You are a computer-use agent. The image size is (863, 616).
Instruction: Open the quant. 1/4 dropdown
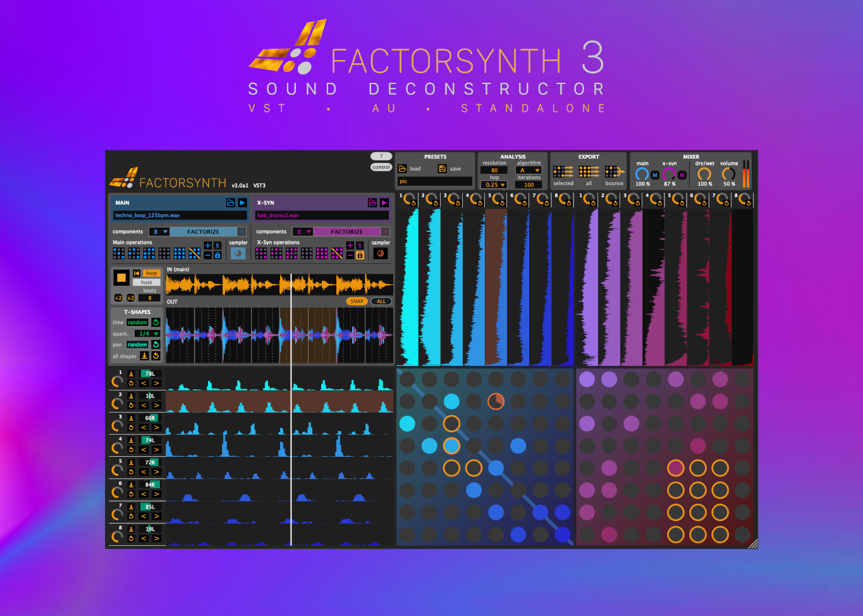(149, 334)
